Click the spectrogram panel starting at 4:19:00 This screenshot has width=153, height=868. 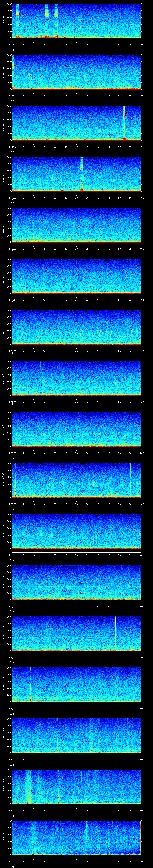point(77,276)
